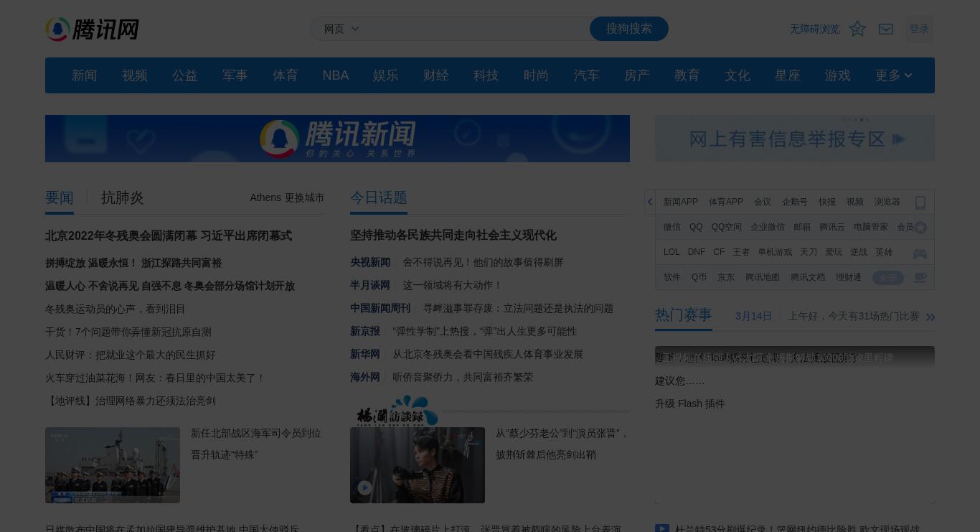The height and width of the screenshot is (532, 980).
Task: Click the 半月谈网 source link
Action: (370, 285)
